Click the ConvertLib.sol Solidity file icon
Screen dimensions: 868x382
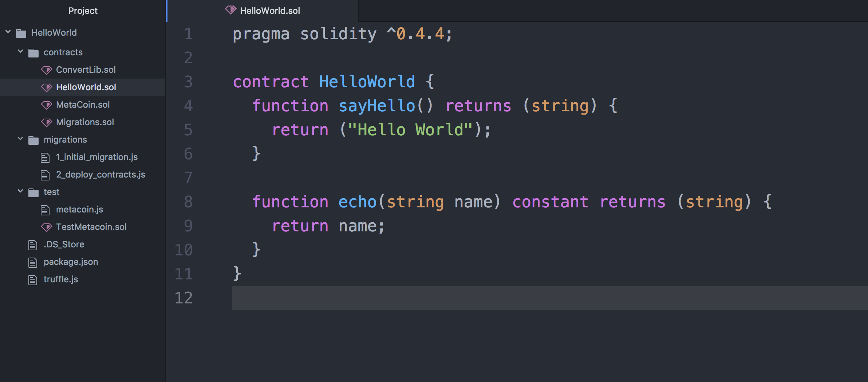pos(47,70)
